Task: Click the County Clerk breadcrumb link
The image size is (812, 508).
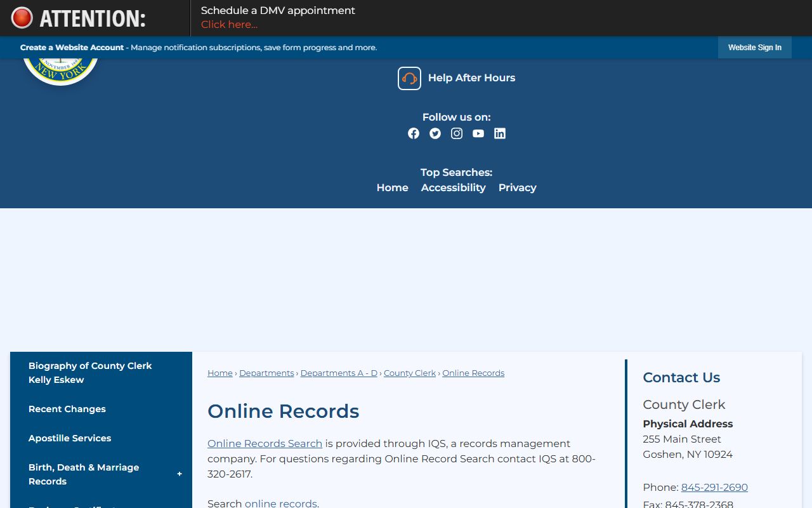Action: tap(410, 373)
